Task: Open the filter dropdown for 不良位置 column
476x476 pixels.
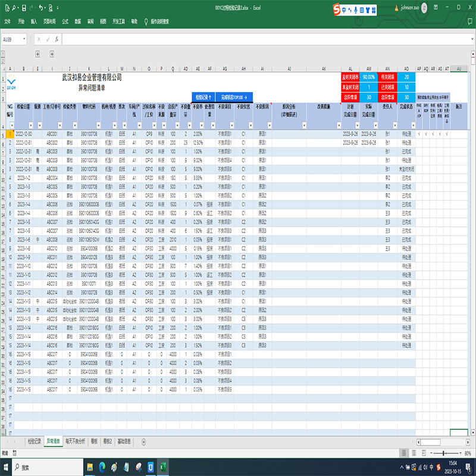Action: [x=250, y=126]
